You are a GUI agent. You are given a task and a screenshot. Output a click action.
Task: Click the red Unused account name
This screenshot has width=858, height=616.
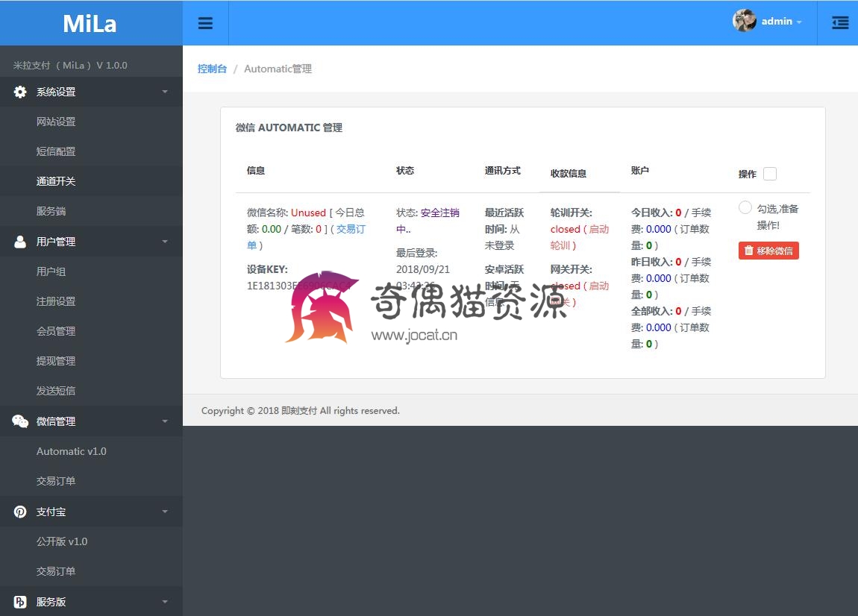(308, 213)
